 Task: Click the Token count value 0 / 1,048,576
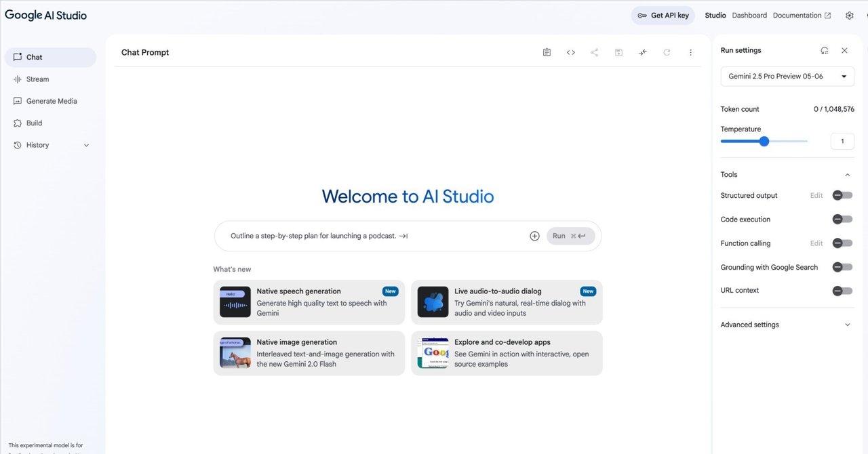834,109
